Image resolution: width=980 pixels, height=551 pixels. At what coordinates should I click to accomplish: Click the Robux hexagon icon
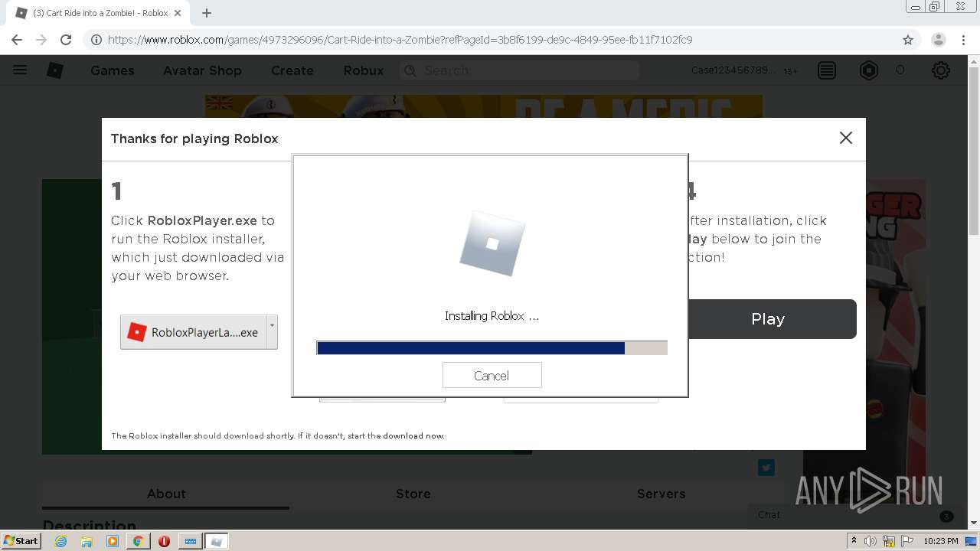coord(869,70)
